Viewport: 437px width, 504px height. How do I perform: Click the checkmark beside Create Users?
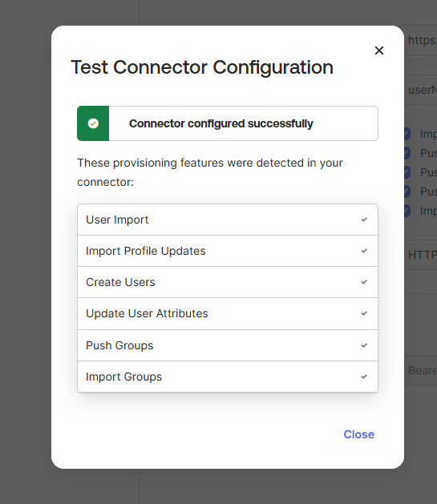click(364, 282)
